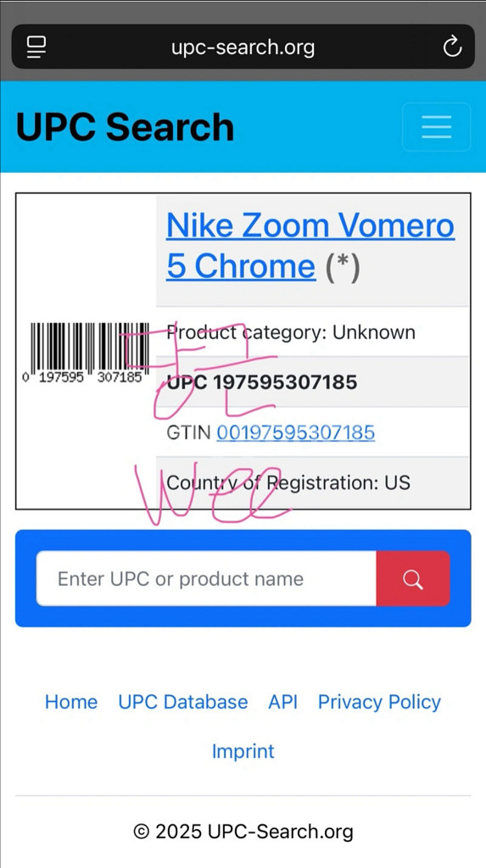The width and height of the screenshot is (486, 868).
Task: Open the GTIN 00197595307185 link
Action: pos(295,432)
